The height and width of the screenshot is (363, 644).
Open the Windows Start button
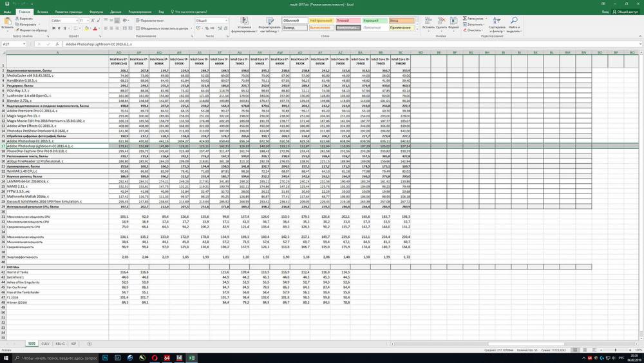5,358
